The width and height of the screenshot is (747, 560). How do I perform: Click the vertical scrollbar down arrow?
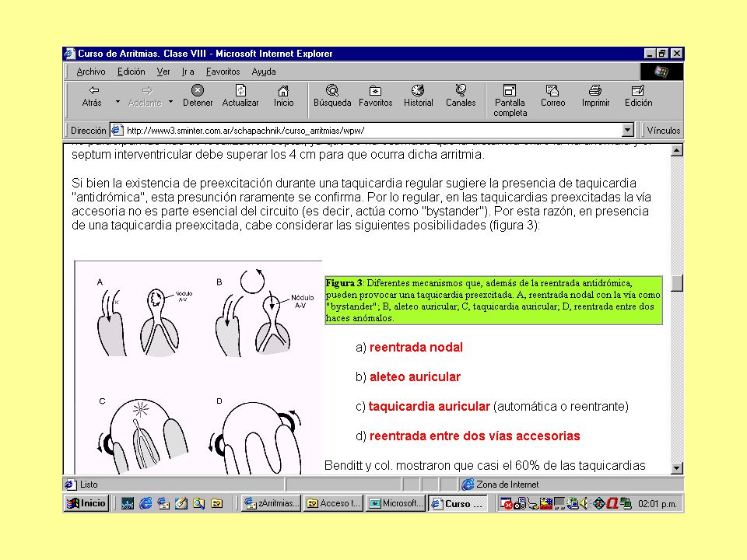click(676, 468)
